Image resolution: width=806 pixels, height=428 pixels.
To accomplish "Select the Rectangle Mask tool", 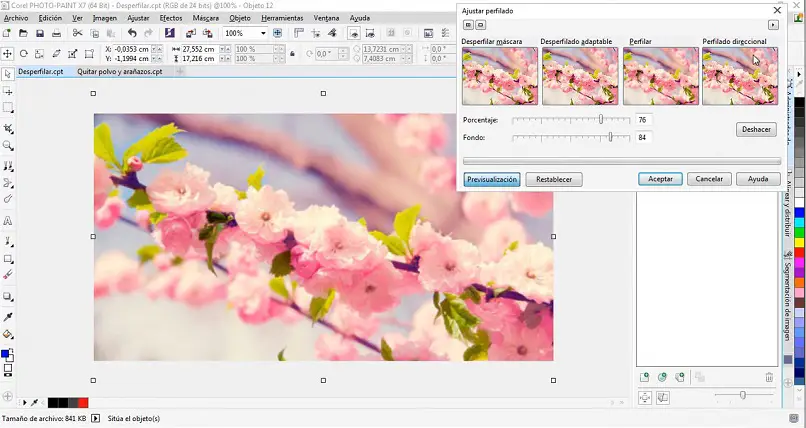I will [8, 108].
